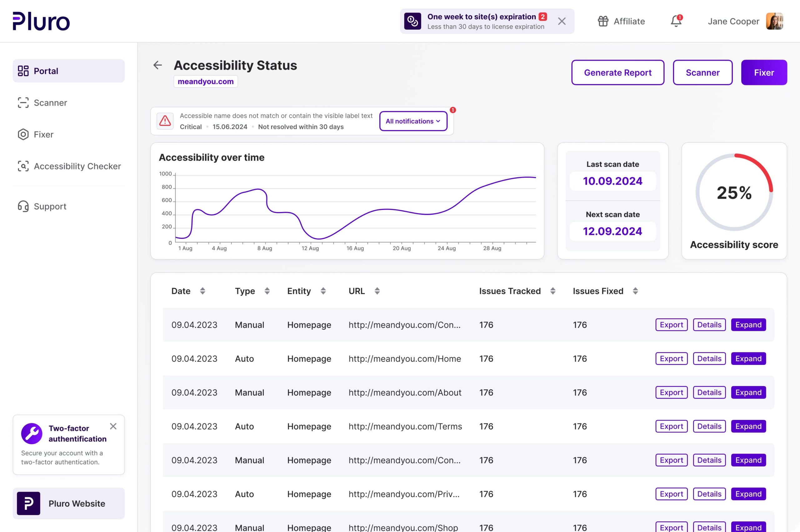Dismiss the site expiration banner
The height and width of the screenshot is (532, 800).
(562, 21)
